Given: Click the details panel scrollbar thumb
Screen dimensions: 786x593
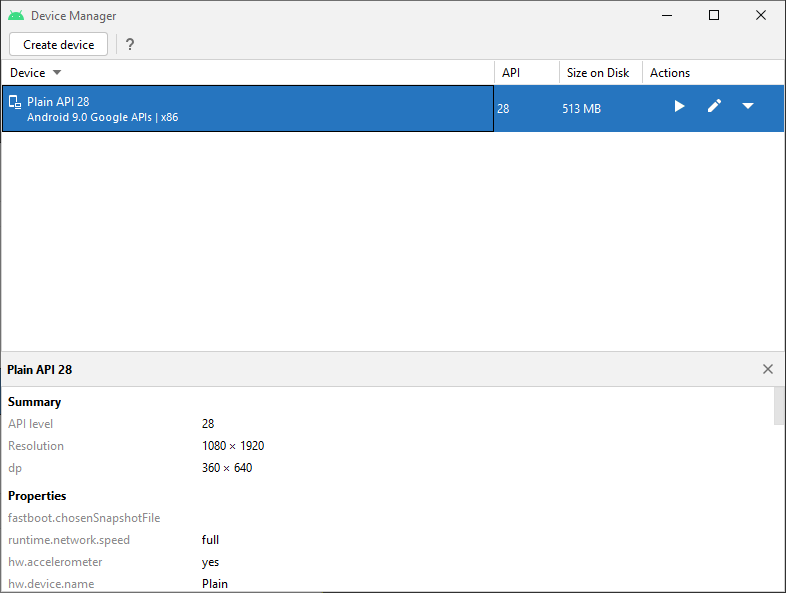Looking at the screenshot, I should click(x=779, y=406).
